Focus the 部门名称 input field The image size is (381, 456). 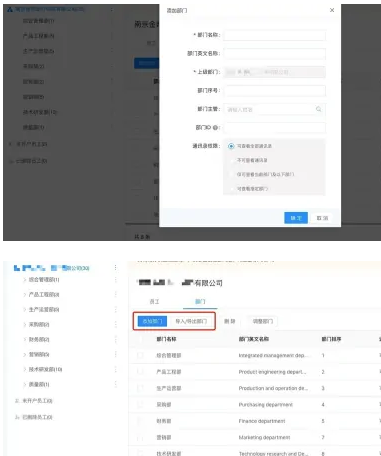[x=274, y=35]
